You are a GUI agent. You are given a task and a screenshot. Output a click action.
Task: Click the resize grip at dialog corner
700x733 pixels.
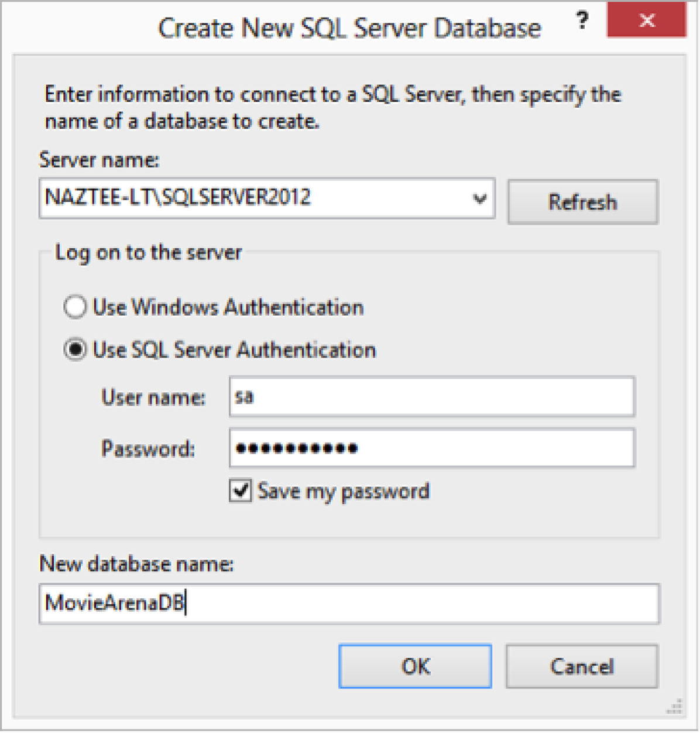point(675,707)
